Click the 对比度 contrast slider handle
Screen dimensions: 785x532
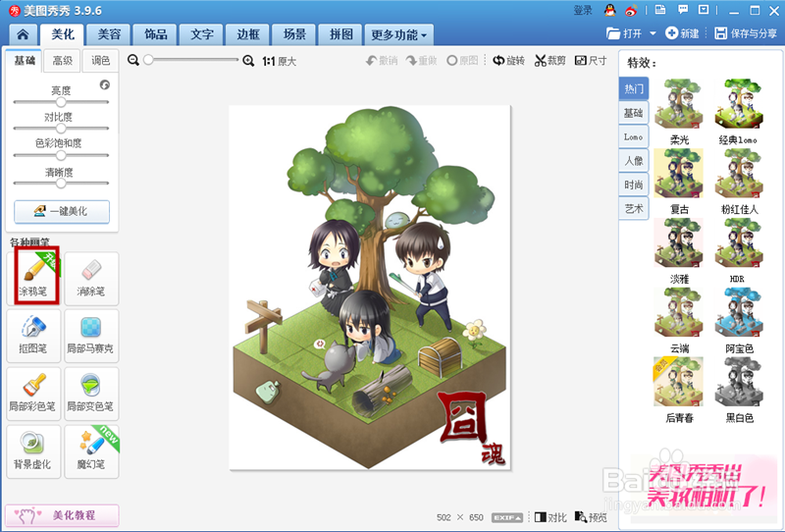click(61, 129)
